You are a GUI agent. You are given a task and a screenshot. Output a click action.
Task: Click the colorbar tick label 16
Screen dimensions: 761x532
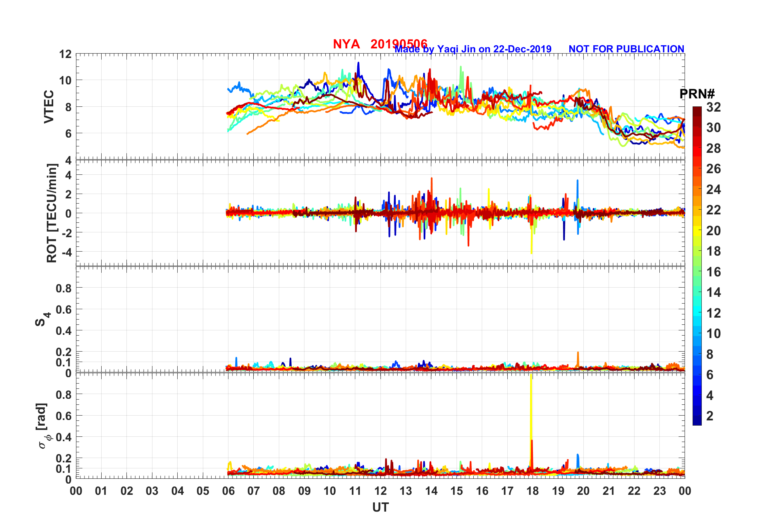[713, 272]
